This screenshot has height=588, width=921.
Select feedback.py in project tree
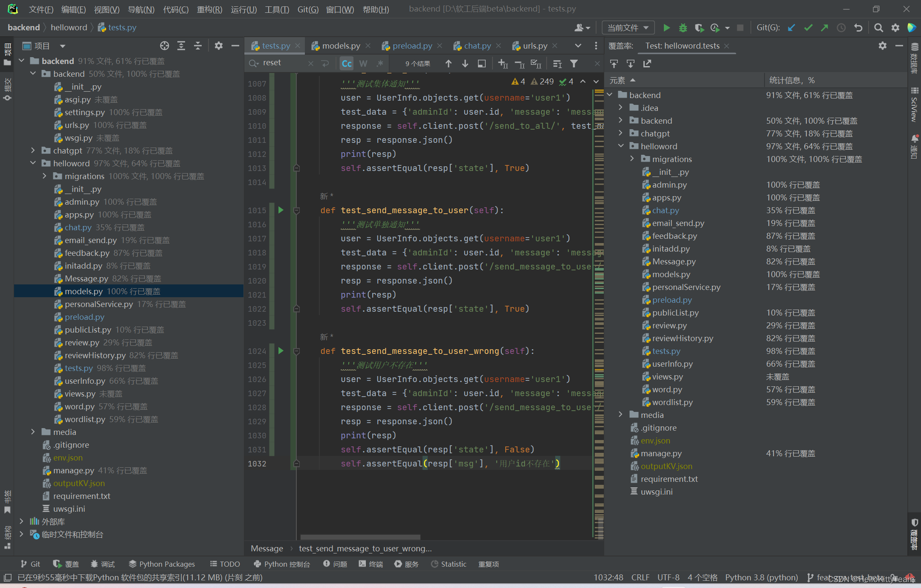[x=87, y=253]
